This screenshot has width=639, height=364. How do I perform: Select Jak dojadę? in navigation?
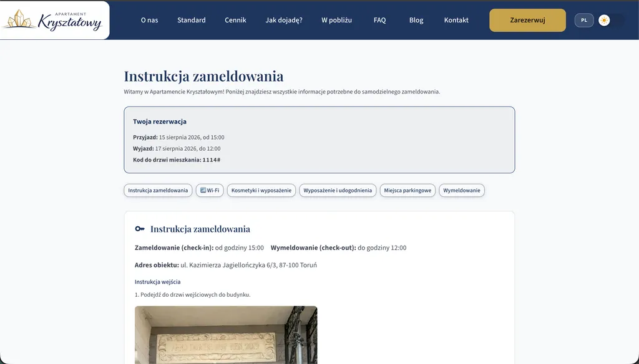pyautogui.click(x=284, y=20)
